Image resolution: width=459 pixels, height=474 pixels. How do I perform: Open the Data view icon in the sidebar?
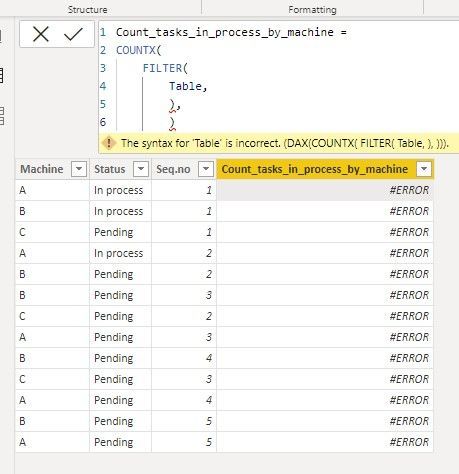coord(1,75)
